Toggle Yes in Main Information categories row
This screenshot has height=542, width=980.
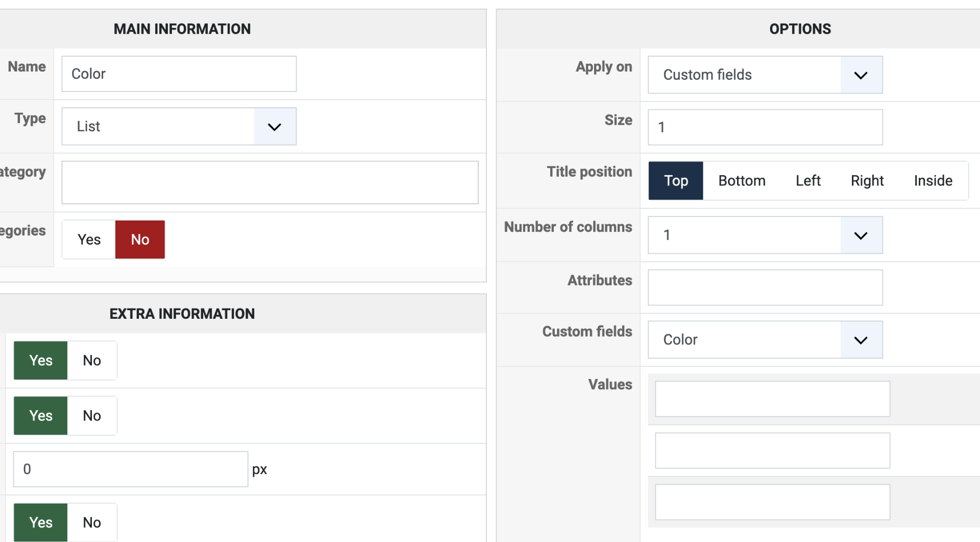coord(89,240)
